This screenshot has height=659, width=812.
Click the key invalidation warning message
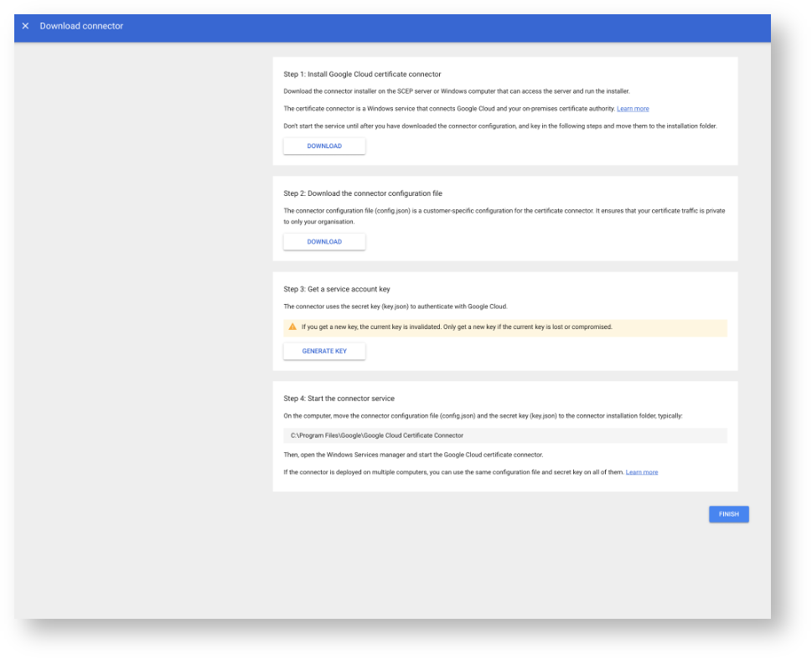(457, 327)
